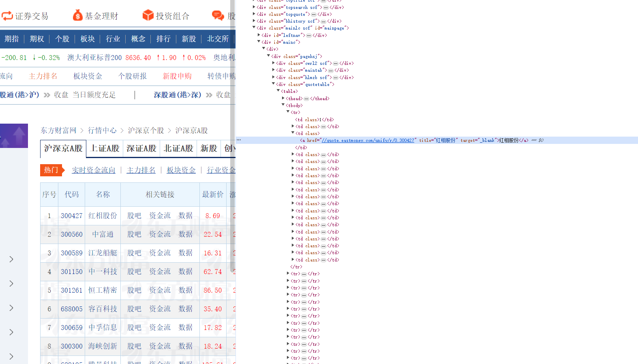Open the 基金理财 money bag icon

click(x=77, y=15)
